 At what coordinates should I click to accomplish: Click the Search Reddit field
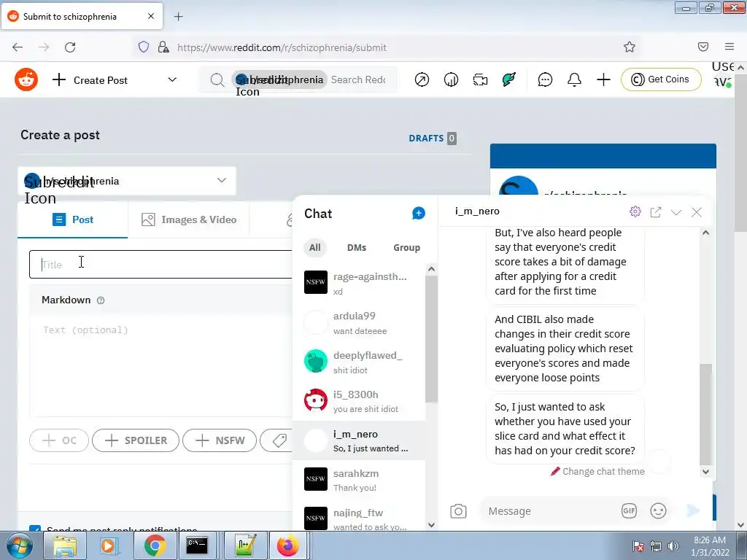[x=358, y=80]
